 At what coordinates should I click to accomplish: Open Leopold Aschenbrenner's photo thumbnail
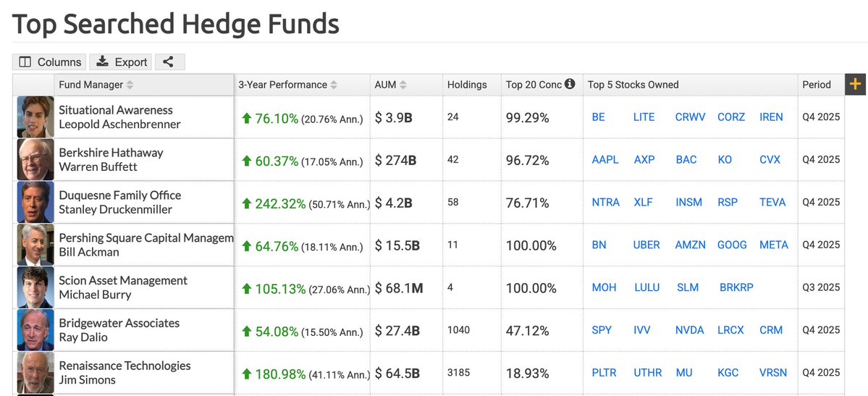pyautogui.click(x=35, y=117)
